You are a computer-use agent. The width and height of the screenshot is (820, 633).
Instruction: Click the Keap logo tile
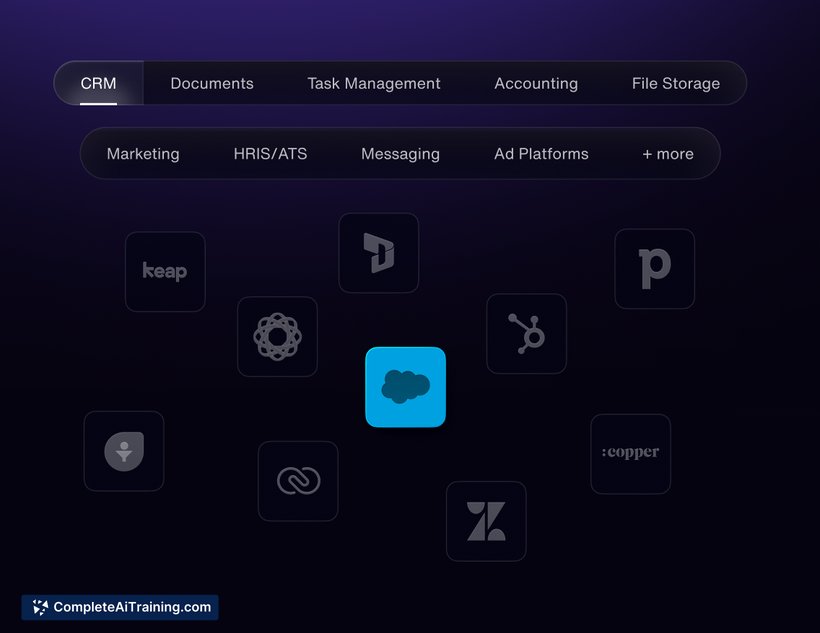point(165,272)
